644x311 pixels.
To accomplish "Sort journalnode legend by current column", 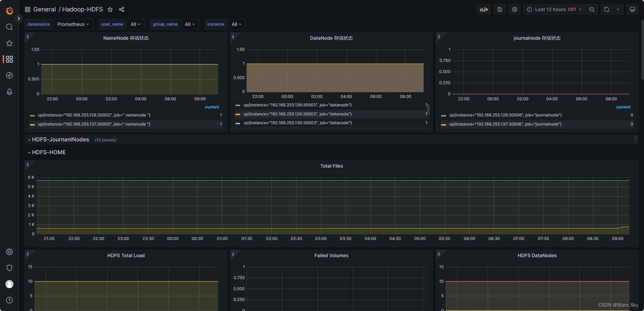I will [623, 107].
